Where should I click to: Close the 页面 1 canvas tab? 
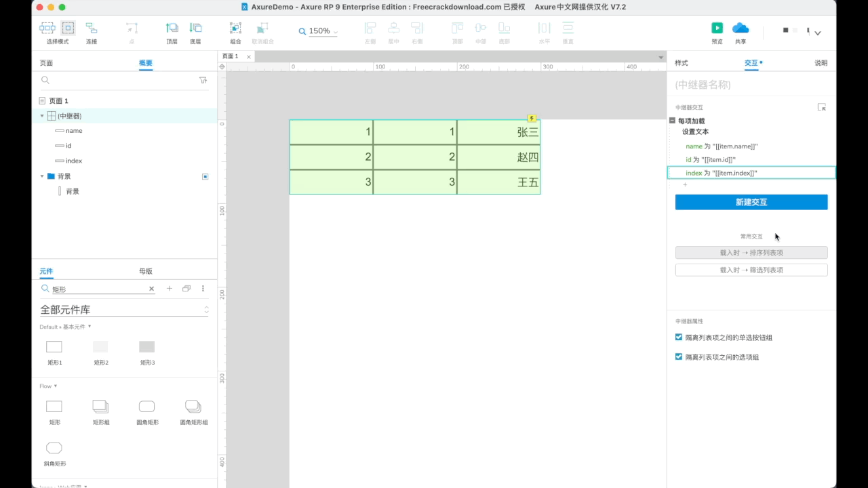[x=249, y=57]
